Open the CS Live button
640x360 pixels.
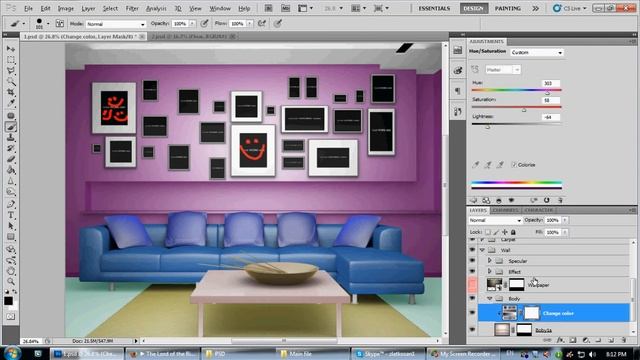point(570,8)
